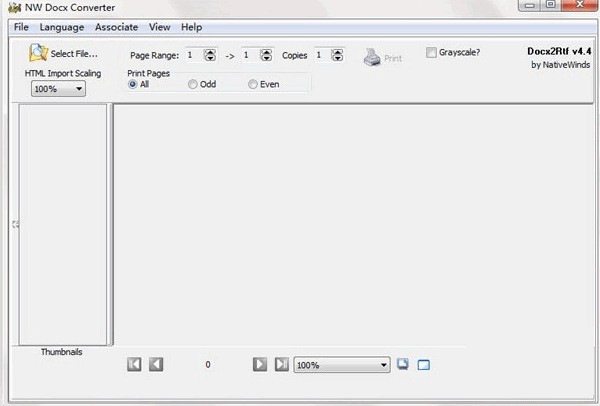Jump to the last page
This screenshot has width=600, height=406.
[x=282, y=364]
